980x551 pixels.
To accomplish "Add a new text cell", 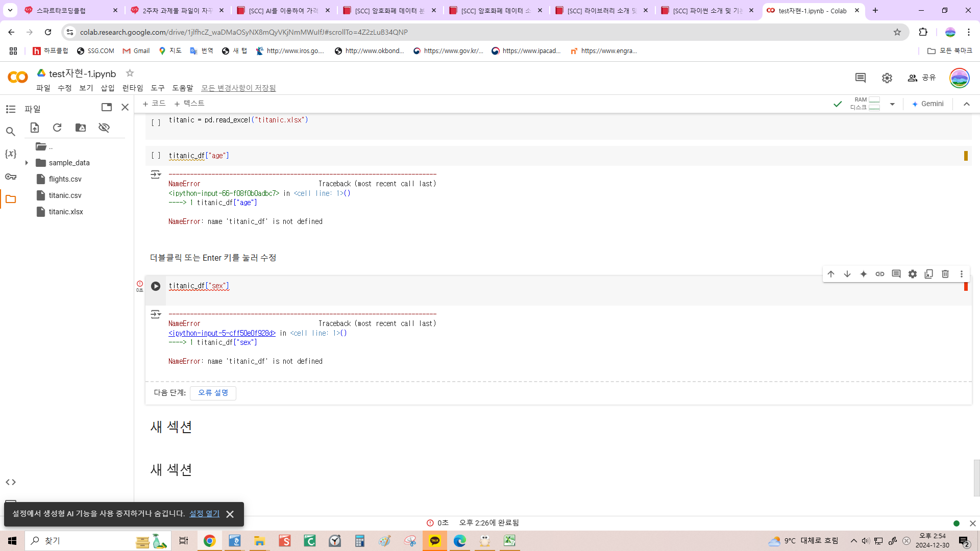I will tap(189, 104).
